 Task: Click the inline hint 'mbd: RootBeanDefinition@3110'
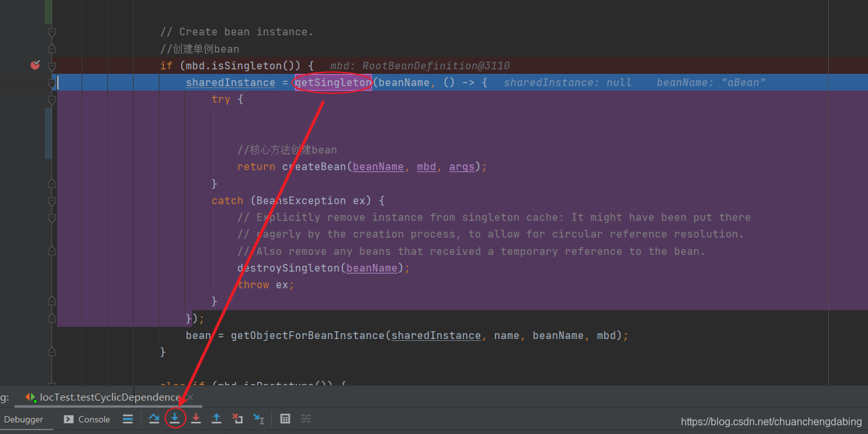pyautogui.click(x=420, y=65)
